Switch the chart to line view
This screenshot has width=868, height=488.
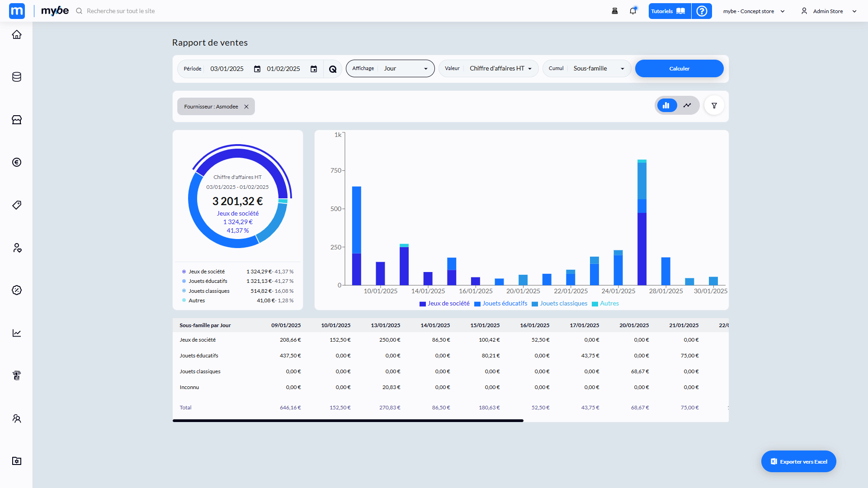tap(687, 105)
